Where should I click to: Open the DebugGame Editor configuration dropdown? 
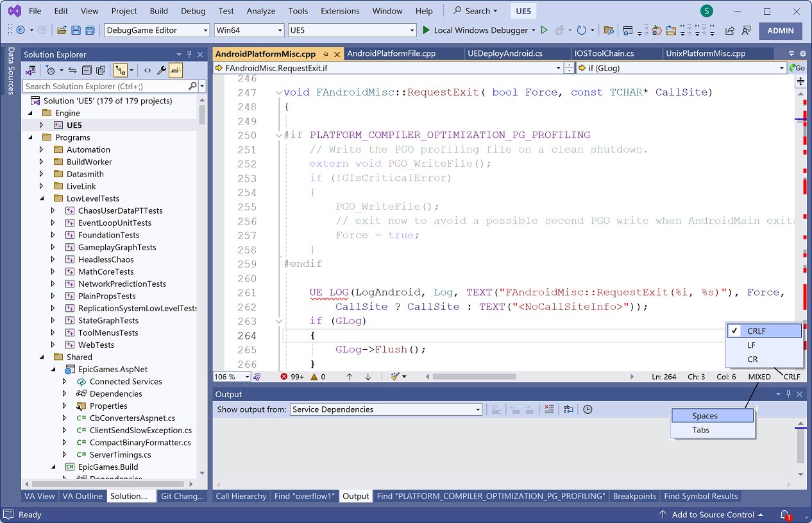coord(157,30)
